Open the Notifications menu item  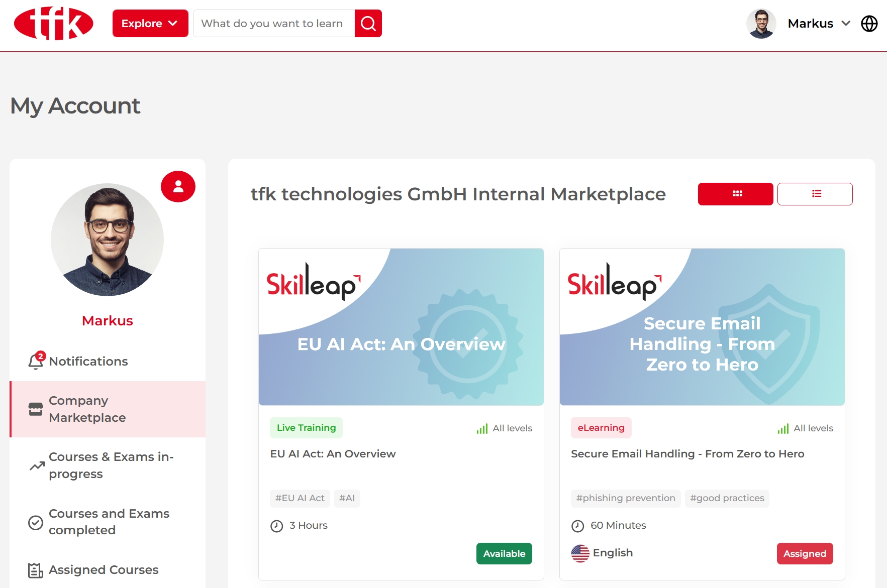(108, 362)
